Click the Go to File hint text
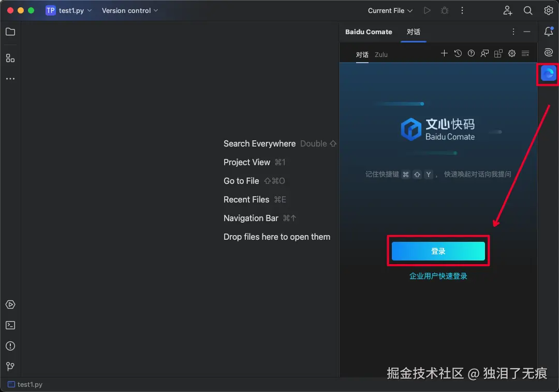Screen dimensions: 559x392 (x=241, y=181)
